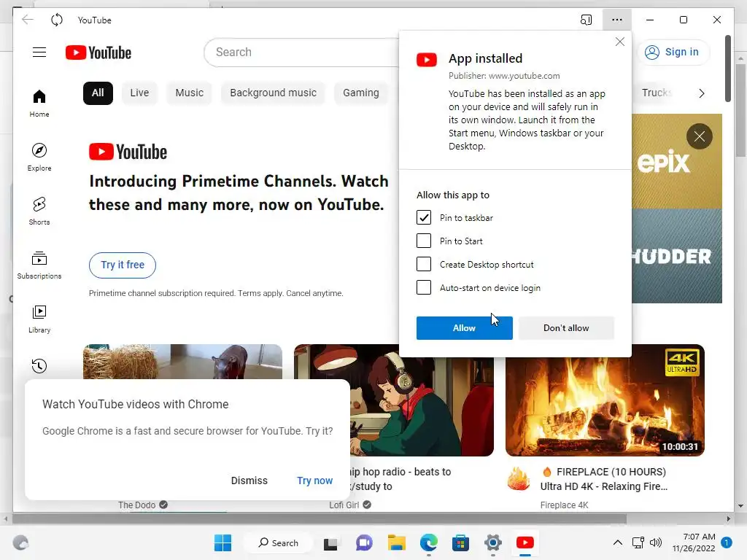Open Microsoft Edge from taskbar
The width and height of the screenshot is (747, 560).
[x=429, y=542]
